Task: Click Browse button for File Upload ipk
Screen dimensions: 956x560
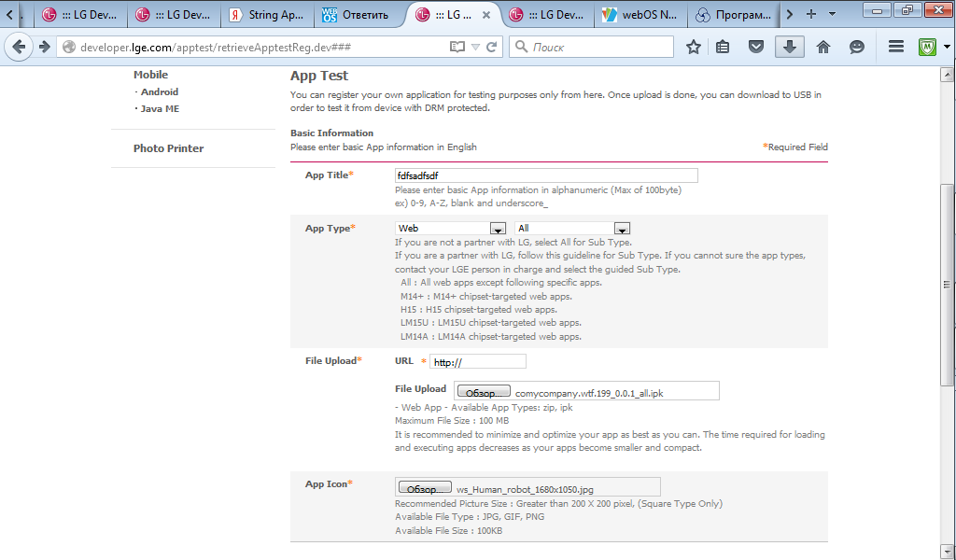Action: (x=483, y=393)
